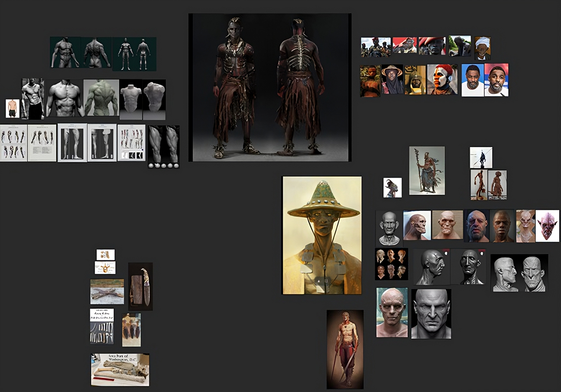Screen dimensions: 561x392
Task: Click the shirtless warrior with red pants image
Action: [345, 349]
